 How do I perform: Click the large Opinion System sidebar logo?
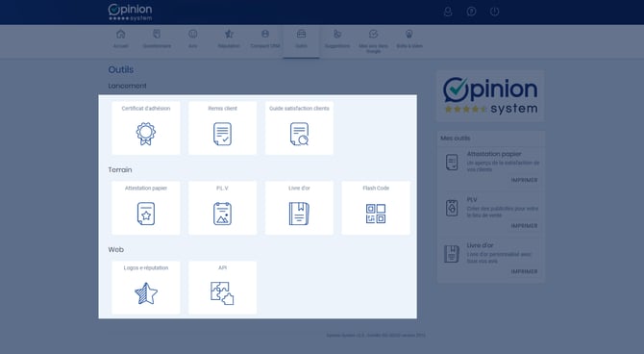[490, 96]
